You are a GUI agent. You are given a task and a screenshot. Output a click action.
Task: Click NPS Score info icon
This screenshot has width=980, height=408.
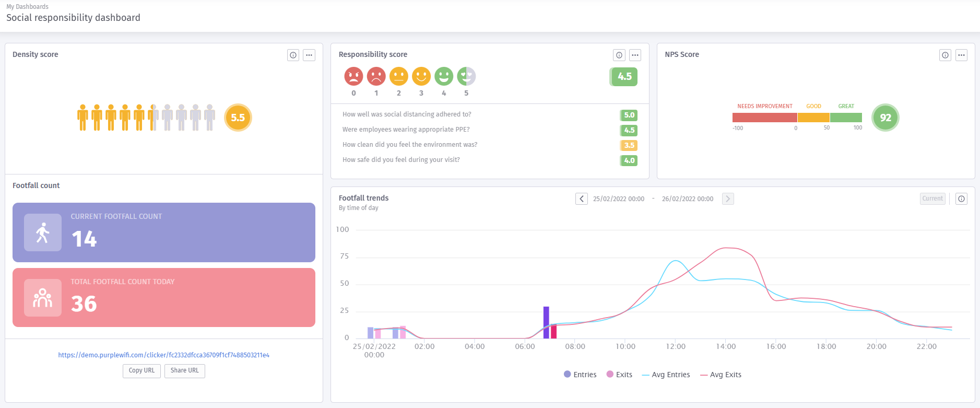945,55
